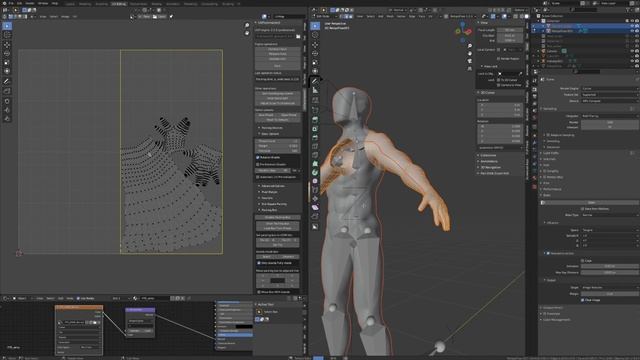This screenshot has width=640, height=360.
Task: Expand the Light Paths panel
Action: click(551, 153)
